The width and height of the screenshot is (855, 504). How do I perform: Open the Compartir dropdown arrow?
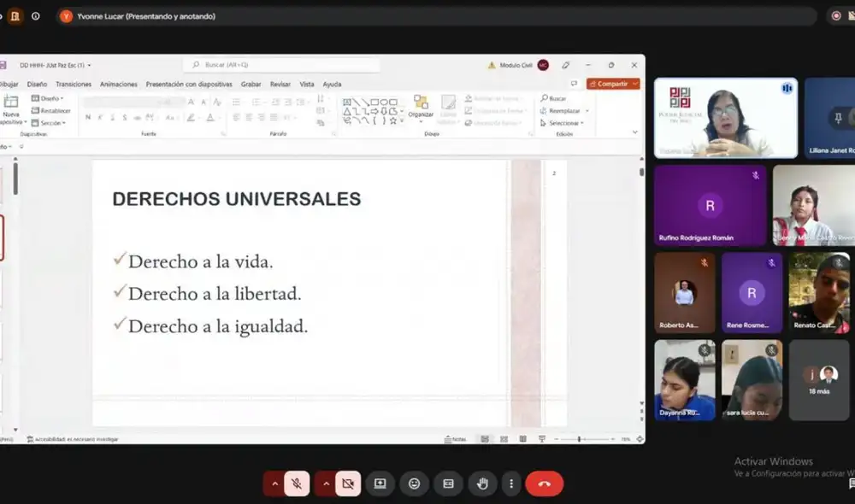pos(635,84)
